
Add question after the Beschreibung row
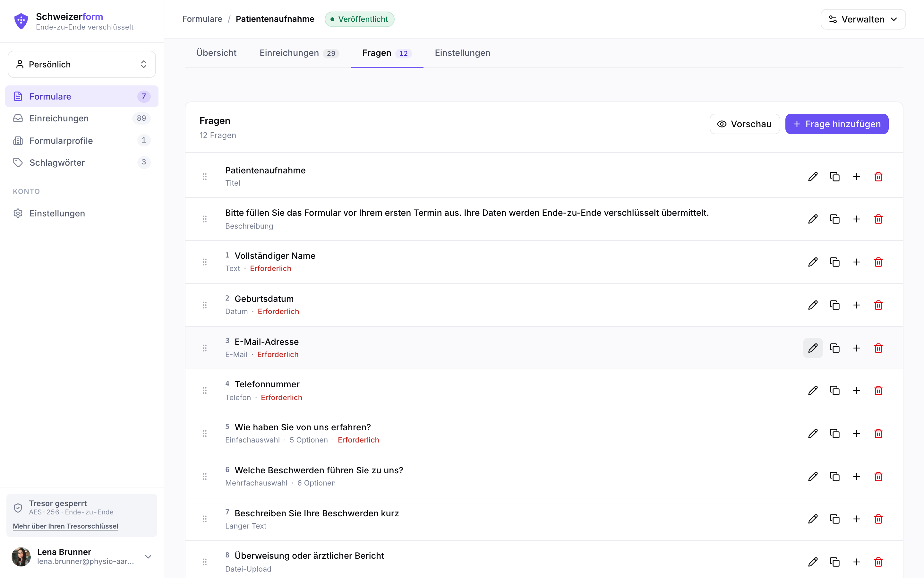click(x=856, y=219)
